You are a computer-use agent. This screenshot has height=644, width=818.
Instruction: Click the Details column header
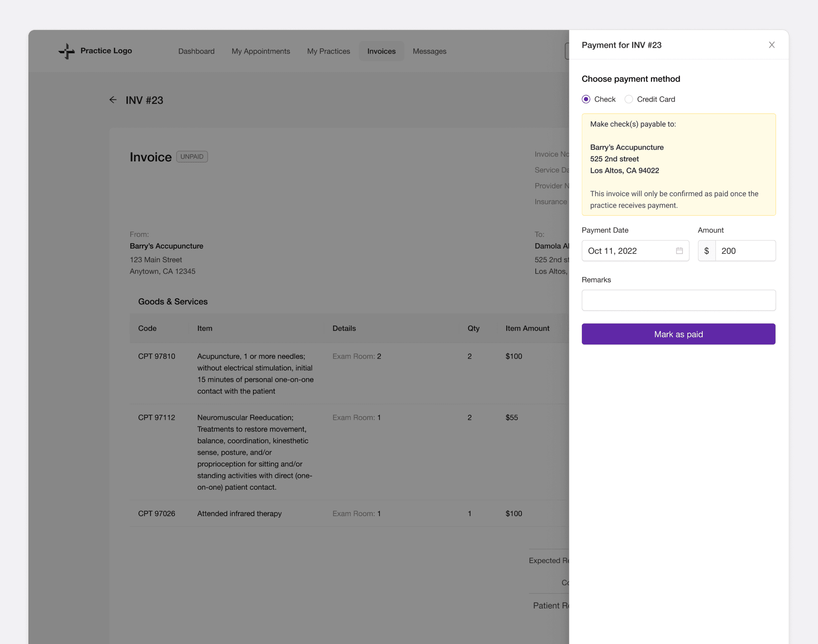[344, 328]
